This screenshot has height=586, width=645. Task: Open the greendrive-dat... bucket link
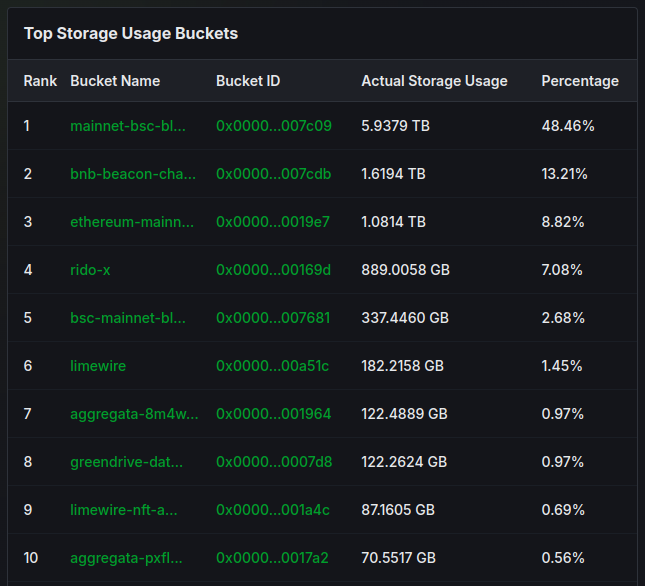pyautogui.click(x=126, y=462)
